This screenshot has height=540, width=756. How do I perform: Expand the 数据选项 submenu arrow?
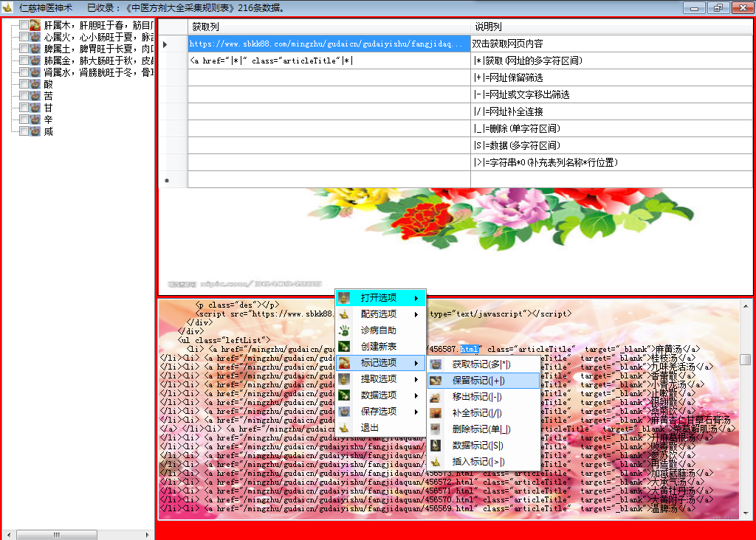tap(416, 395)
